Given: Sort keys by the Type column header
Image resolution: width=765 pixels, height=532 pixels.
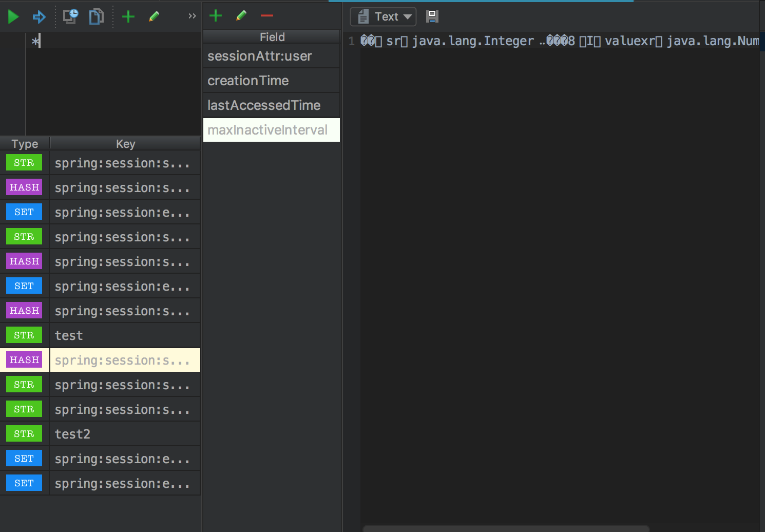Looking at the screenshot, I should 25,144.
